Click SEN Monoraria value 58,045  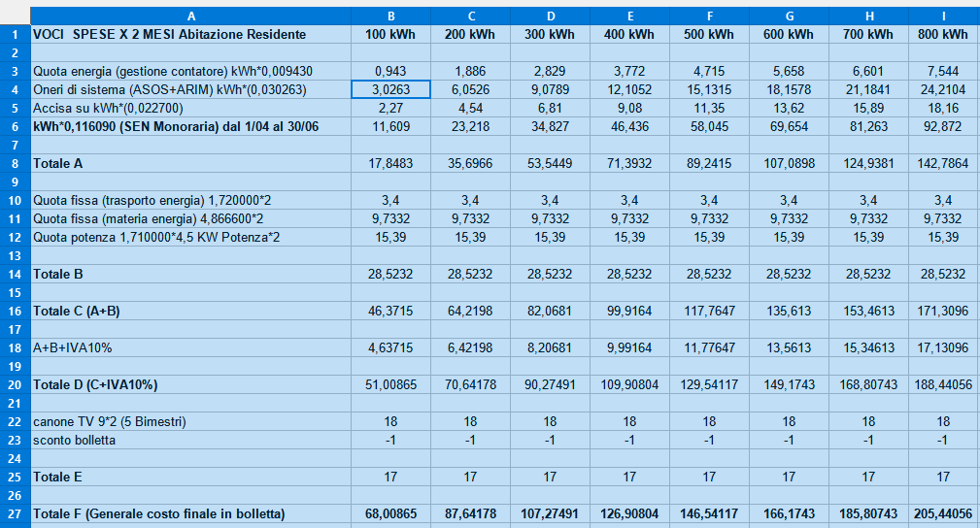click(x=709, y=127)
